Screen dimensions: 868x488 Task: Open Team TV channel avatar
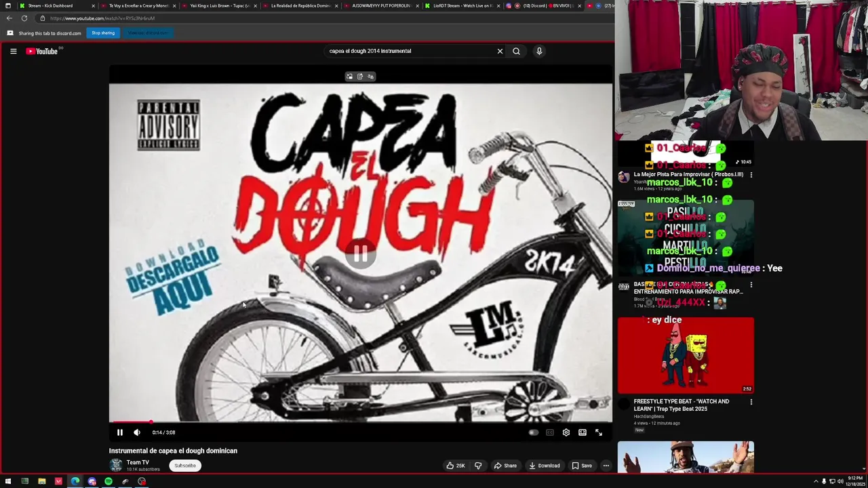tap(116, 465)
